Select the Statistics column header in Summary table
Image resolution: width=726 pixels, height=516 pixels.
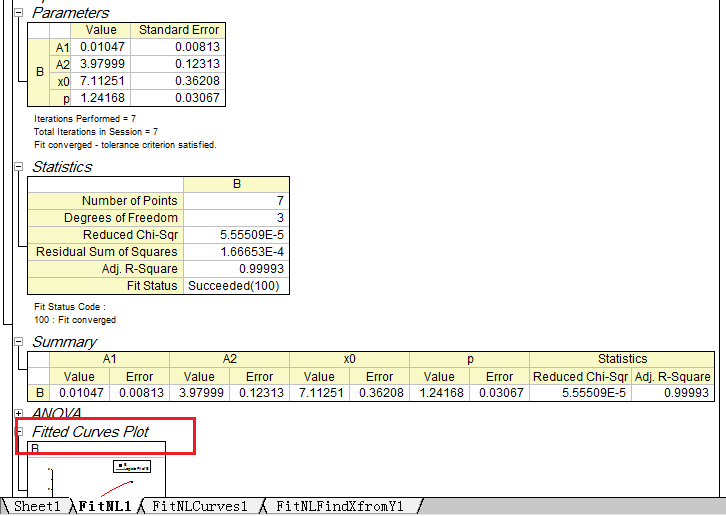coord(622,359)
